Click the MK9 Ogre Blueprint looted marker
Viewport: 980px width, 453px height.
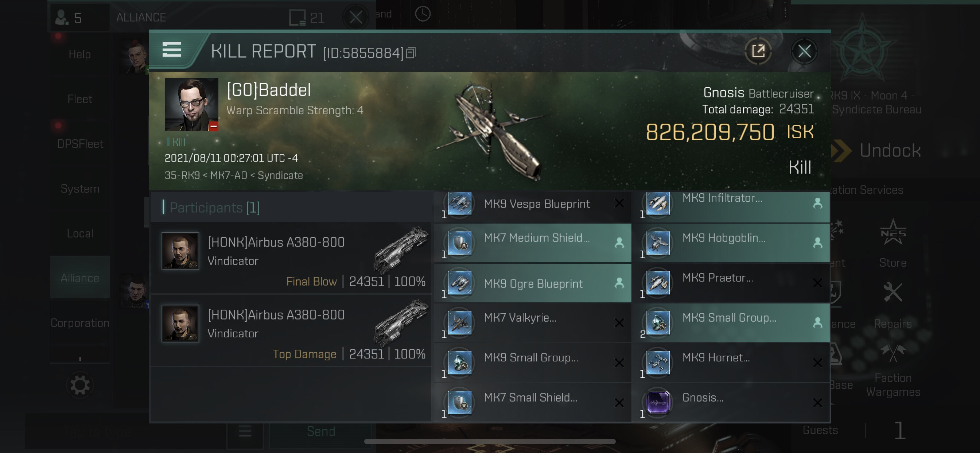619,283
